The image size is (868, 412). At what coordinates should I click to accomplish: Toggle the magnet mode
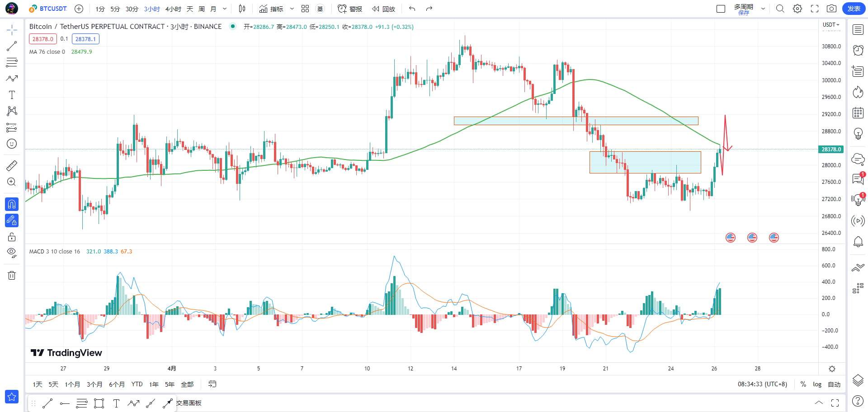point(12,204)
